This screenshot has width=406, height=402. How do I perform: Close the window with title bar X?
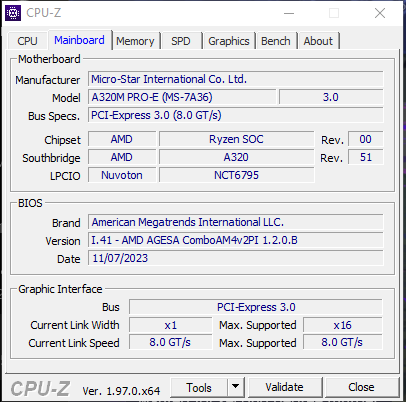tap(380, 13)
